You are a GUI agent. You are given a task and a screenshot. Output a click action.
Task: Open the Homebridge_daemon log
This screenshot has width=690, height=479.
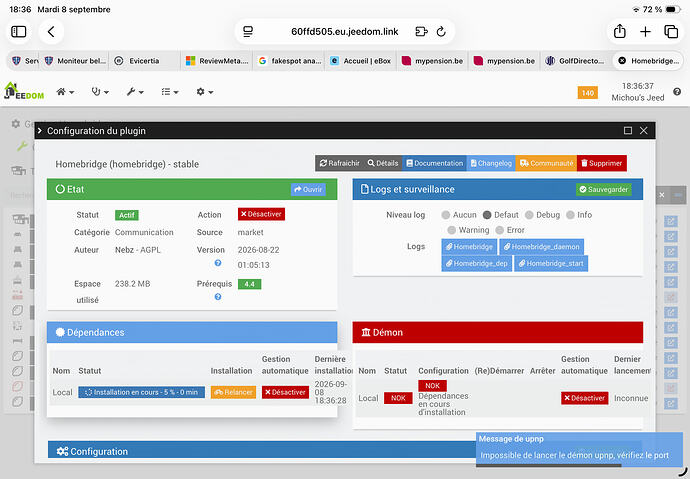tap(542, 247)
